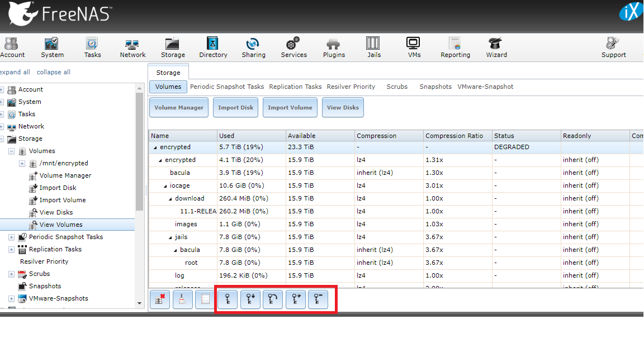Click the Import Volume button

290,107
